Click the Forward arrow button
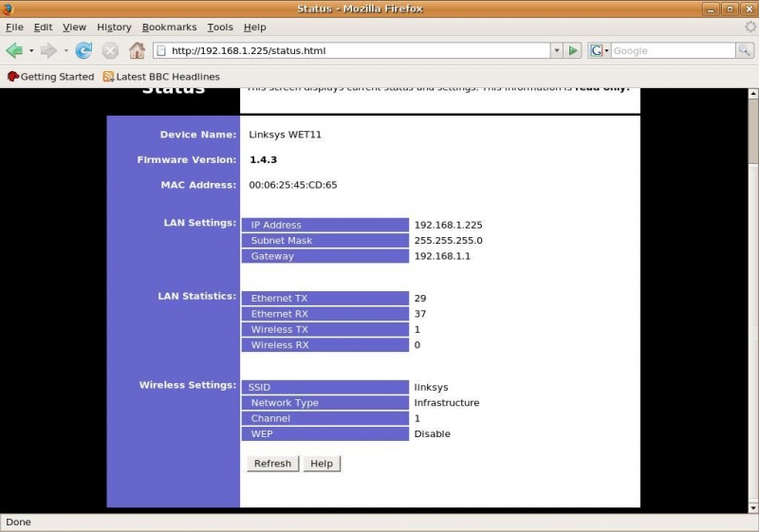 48,50
